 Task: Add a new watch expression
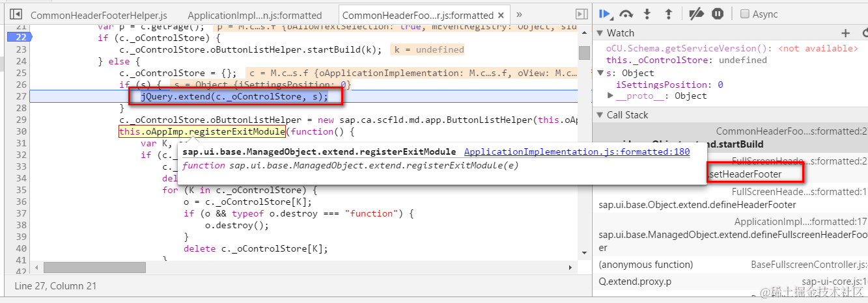tap(846, 33)
